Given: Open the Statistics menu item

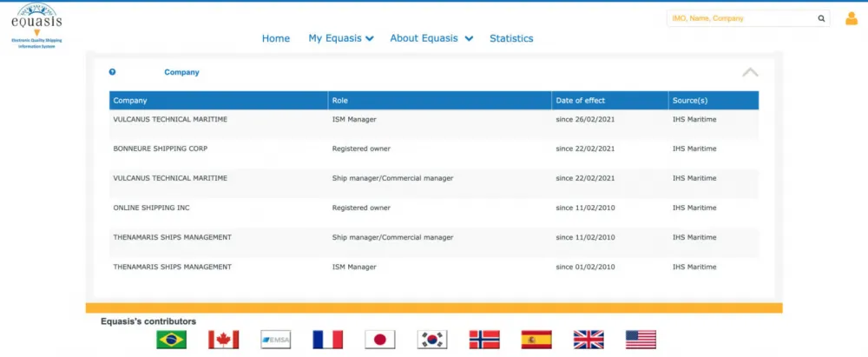Looking at the screenshot, I should (x=511, y=38).
